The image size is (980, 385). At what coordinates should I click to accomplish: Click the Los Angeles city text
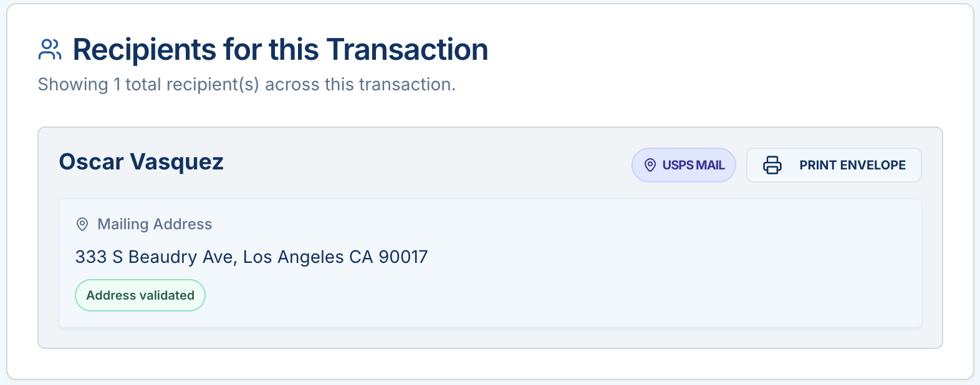(x=293, y=257)
